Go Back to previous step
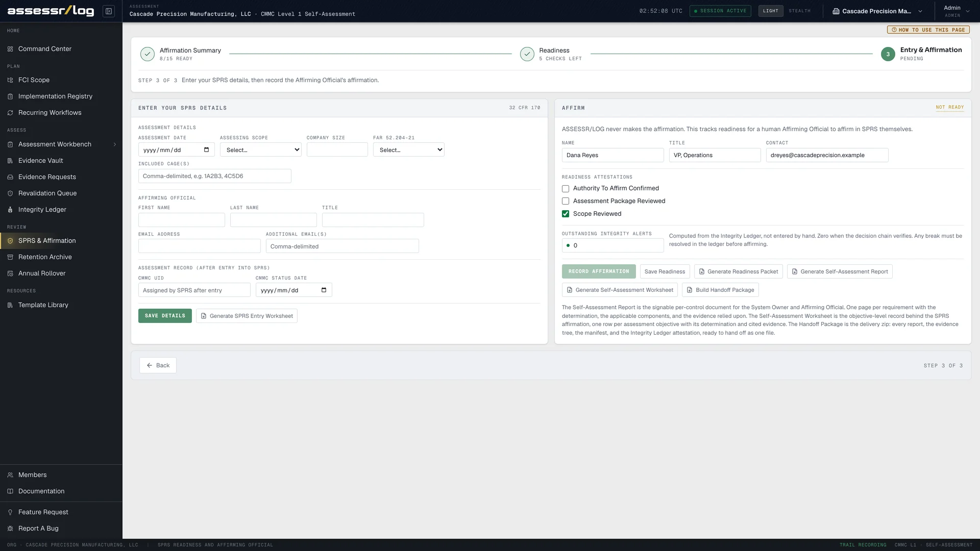The image size is (980, 551). pos(158,365)
